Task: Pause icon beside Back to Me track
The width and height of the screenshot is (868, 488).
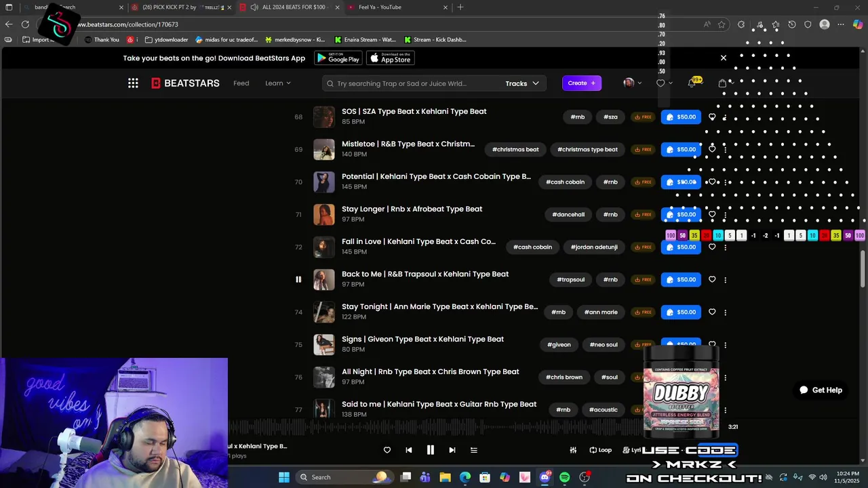Action: [x=298, y=279]
